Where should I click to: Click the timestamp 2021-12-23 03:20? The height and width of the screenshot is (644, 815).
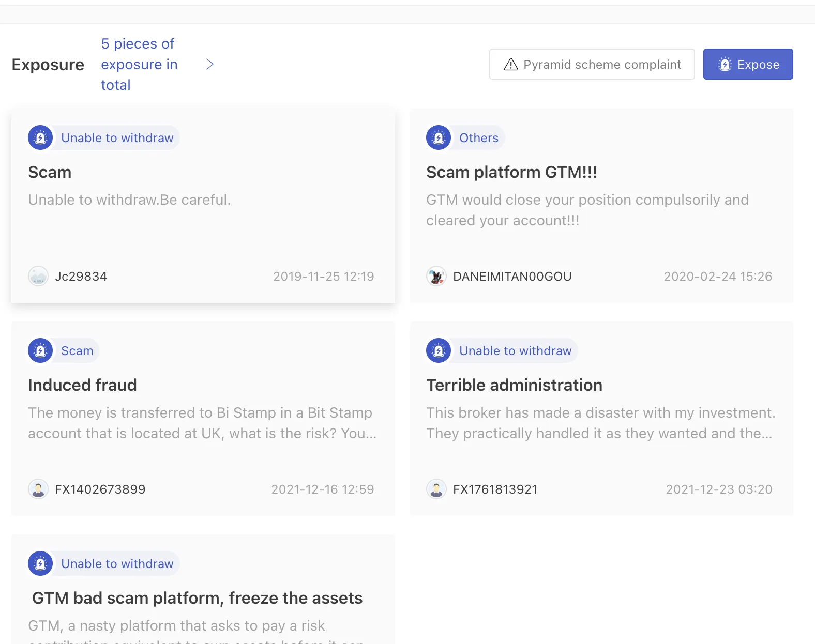point(719,489)
